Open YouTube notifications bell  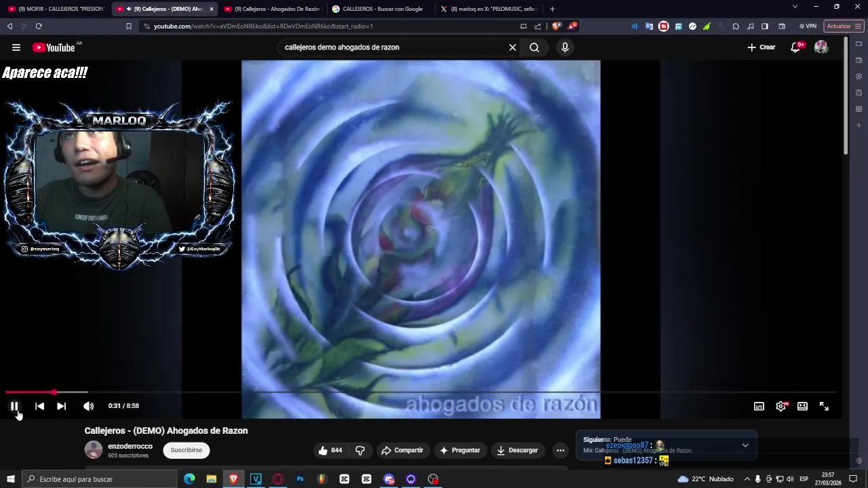[x=796, y=47]
